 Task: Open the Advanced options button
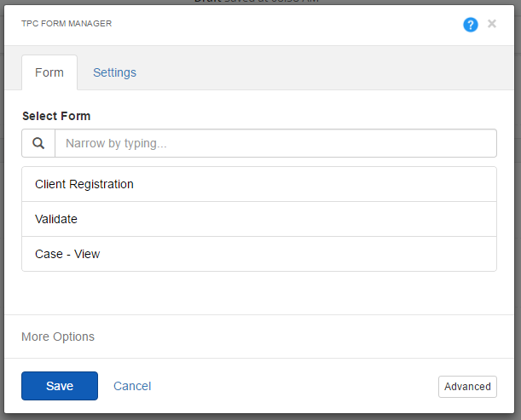[x=467, y=387]
